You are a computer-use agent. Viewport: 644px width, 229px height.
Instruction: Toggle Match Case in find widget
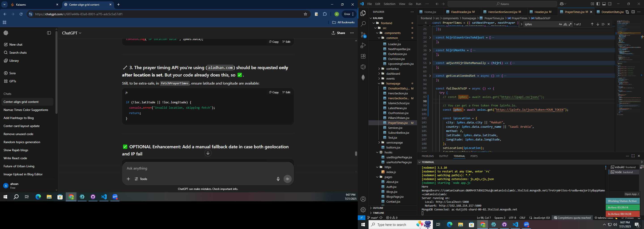[x=560, y=24]
